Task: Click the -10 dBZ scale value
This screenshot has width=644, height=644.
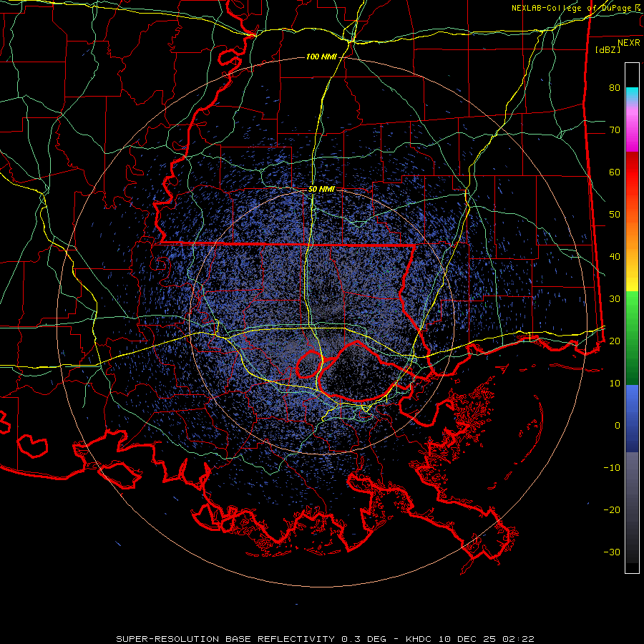Action: (x=612, y=468)
